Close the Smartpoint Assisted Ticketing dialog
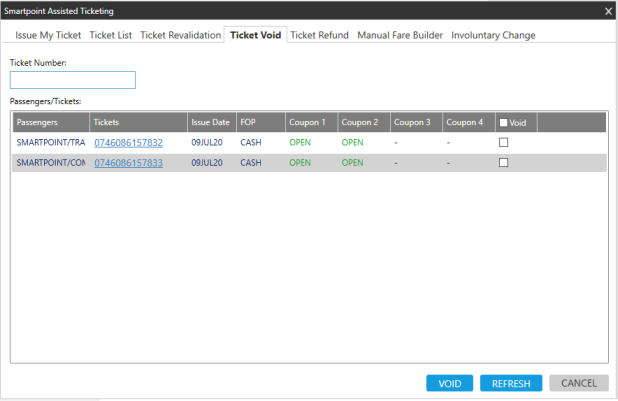The image size is (618, 401). (608, 11)
